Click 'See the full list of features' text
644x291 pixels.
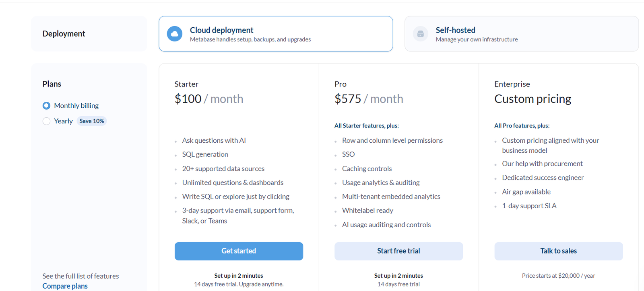click(80, 276)
